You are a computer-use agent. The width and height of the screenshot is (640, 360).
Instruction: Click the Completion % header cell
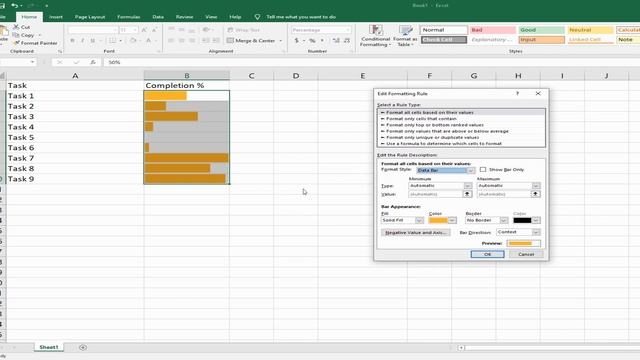pyautogui.click(x=187, y=85)
